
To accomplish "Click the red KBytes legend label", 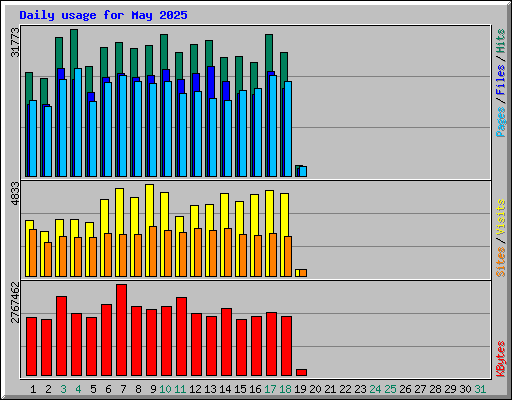I will click(x=500, y=359).
